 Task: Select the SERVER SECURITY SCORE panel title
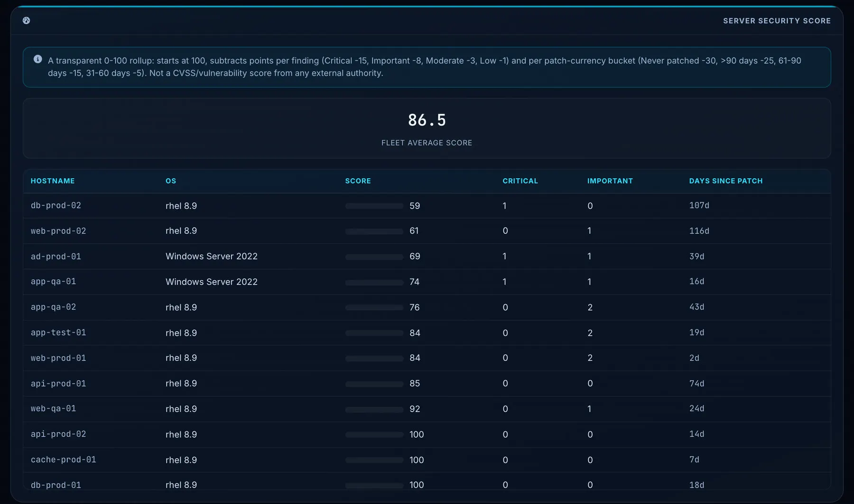(777, 21)
